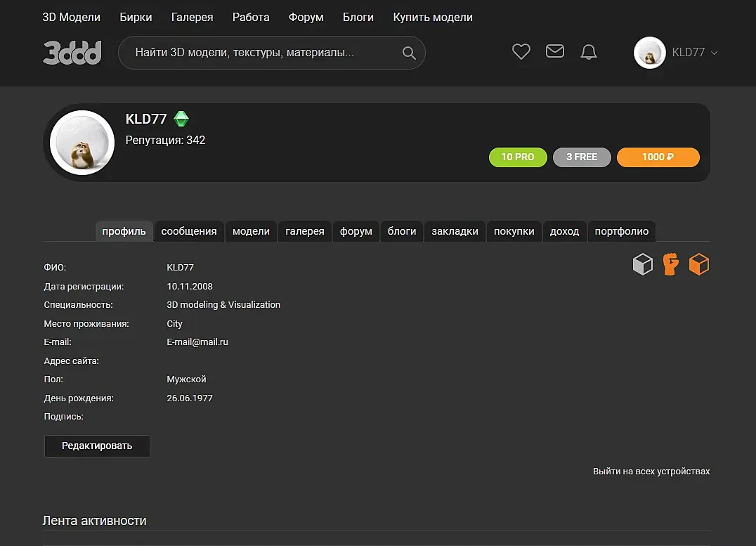Click the green diamond badge next to KLD77
The image size is (756, 546).
click(x=181, y=119)
